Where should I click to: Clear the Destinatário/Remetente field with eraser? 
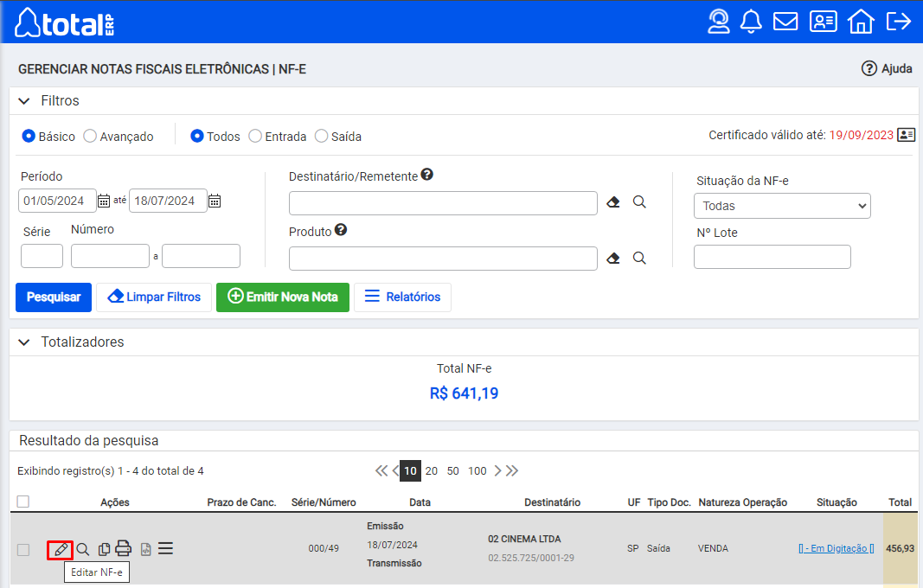pyautogui.click(x=613, y=202)
